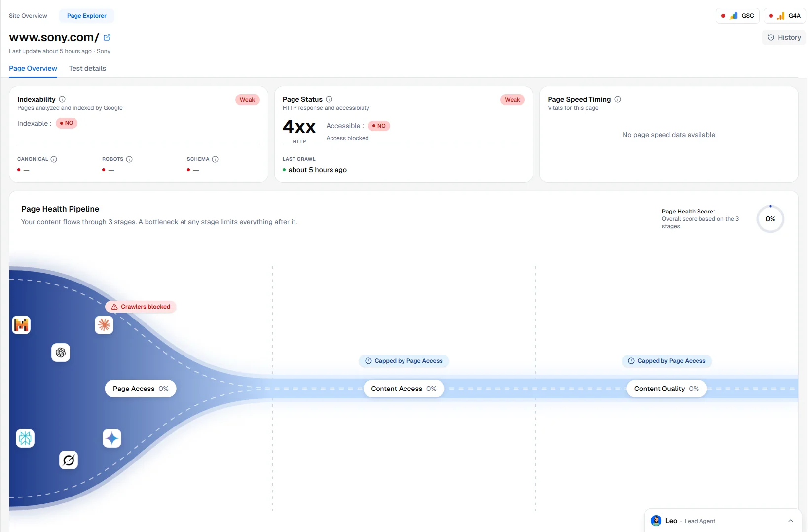Show info tooltip for Indexability
The height and width of the screenshot is (532, 808).
tap(62, 99)
